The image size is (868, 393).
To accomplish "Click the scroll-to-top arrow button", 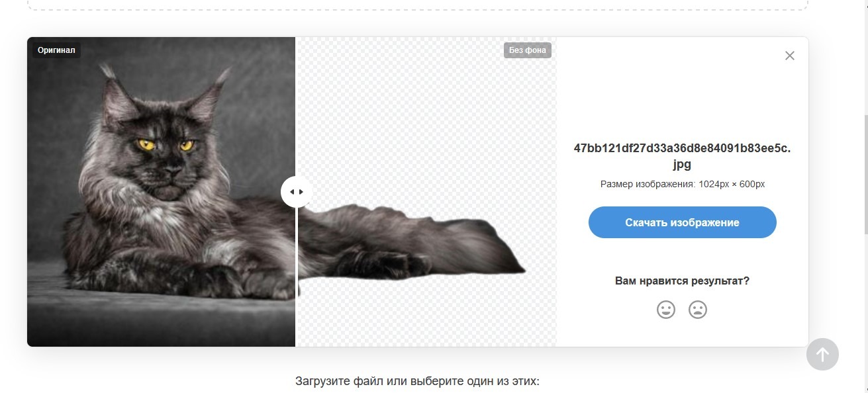I will pyautogui.click(x=822, y=355).
